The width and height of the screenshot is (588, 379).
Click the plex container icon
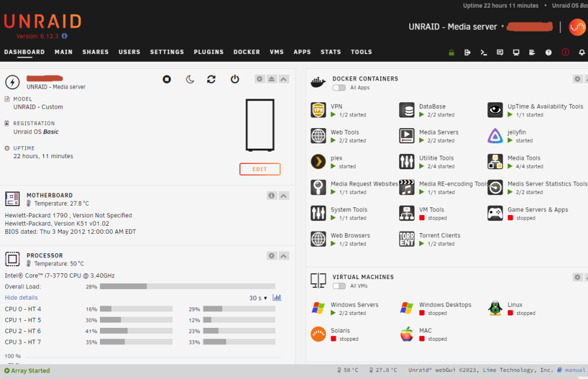(x=318, y=162)
